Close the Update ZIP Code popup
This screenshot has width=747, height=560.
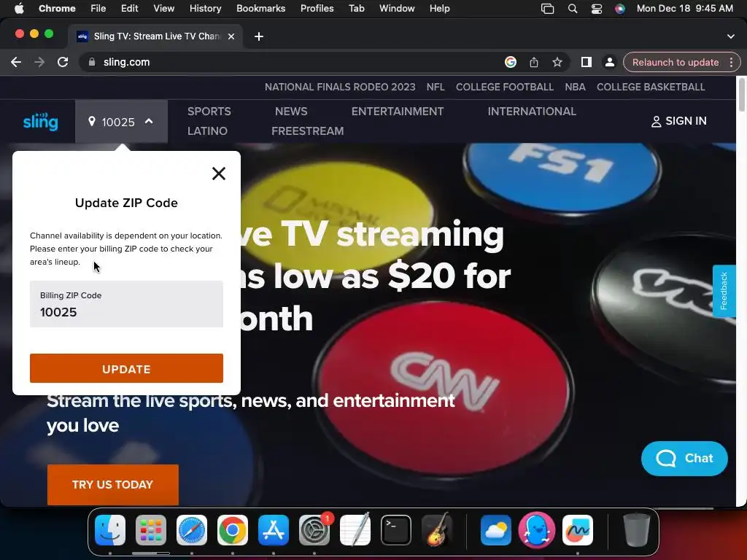[x=219, y=174]
